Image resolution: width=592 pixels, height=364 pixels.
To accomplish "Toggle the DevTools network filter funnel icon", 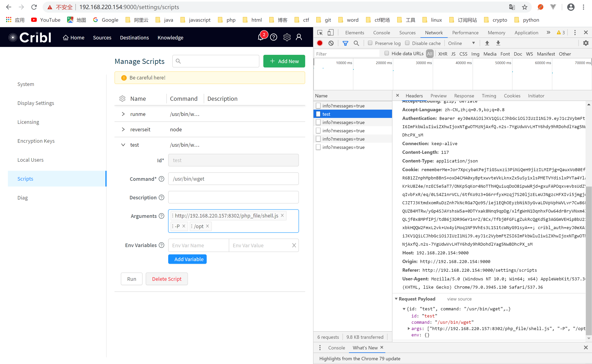I will [x=345, y=43].
